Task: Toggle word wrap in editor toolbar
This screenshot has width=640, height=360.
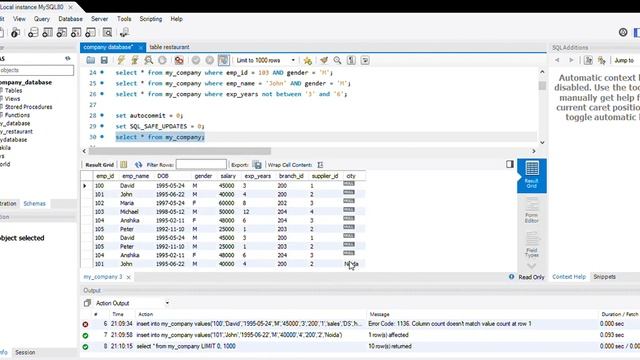Action: [365, 60]
